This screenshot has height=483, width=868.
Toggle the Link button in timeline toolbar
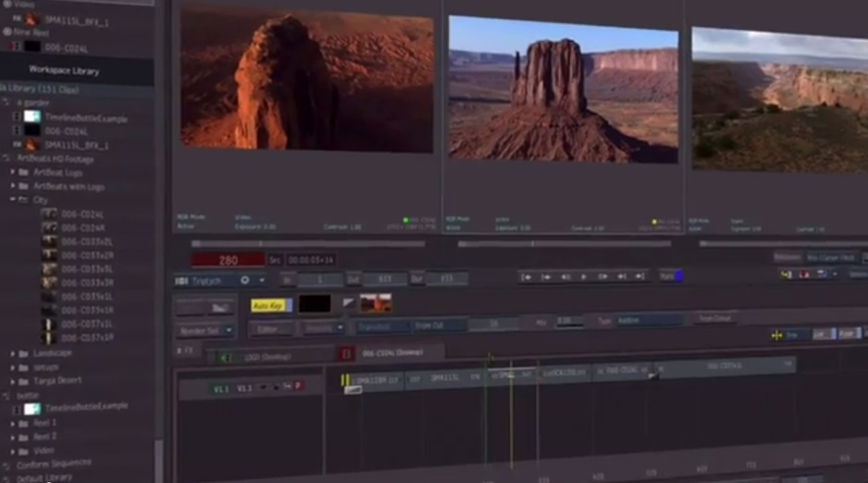coord(823,334)
